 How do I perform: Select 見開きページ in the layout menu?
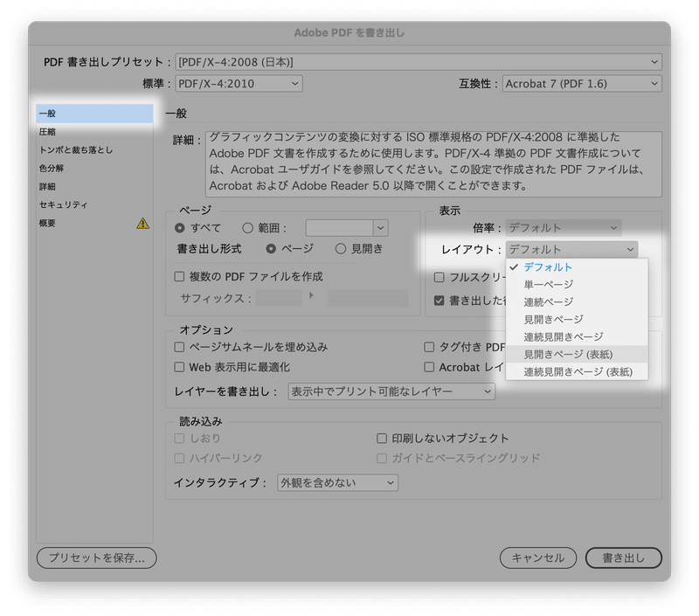[x=577, y=319]
